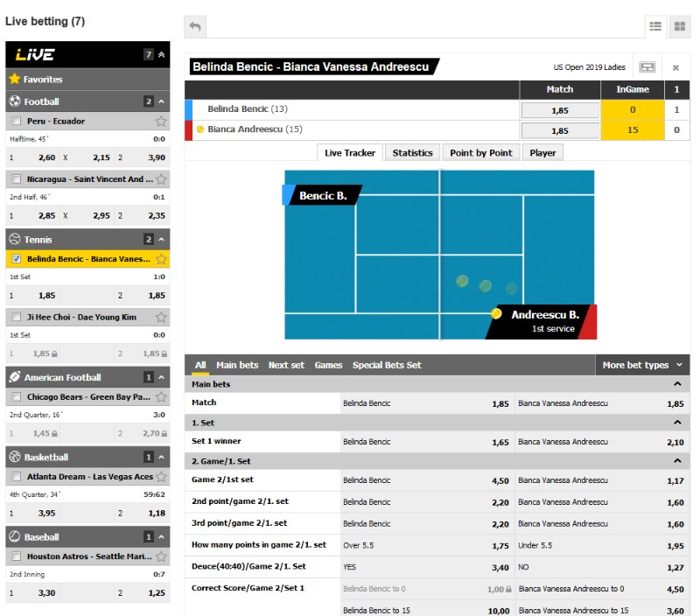Image resolution: width=700 pixels, height=616 pixels.
Task: Click the Football sport icon
Action: click(15, 101)
